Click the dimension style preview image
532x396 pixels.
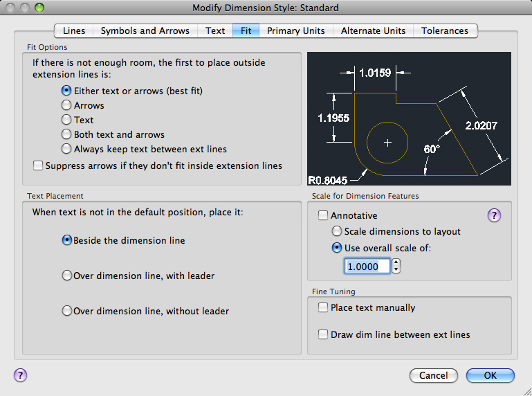point(409,118)
